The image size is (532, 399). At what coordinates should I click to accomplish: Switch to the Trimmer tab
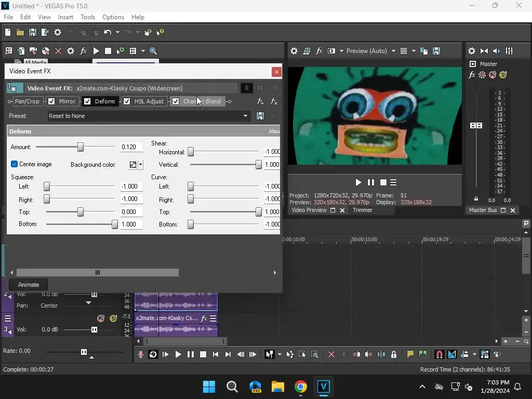[x=362, y=210]
